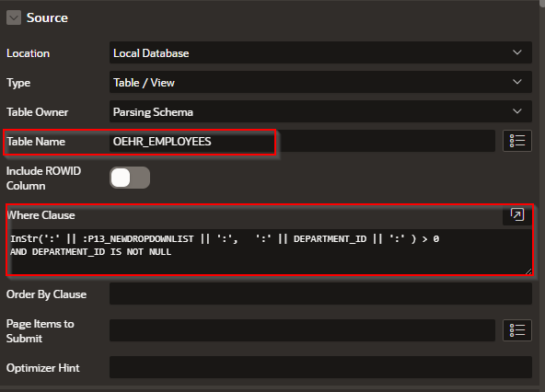Open the Type dropdown showing Table / View
The width and height of the screenshot is (545, 392).
[320, 83]
